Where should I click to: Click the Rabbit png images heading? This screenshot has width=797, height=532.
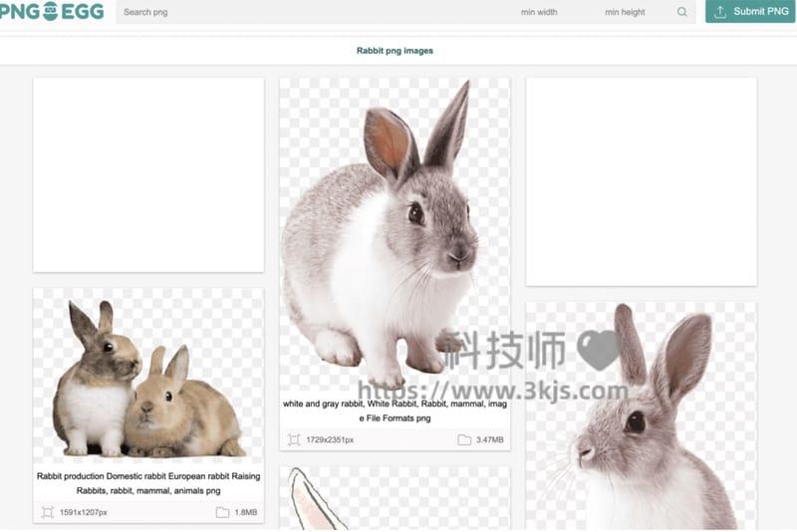pyautogui.click(x=395, y=51)
